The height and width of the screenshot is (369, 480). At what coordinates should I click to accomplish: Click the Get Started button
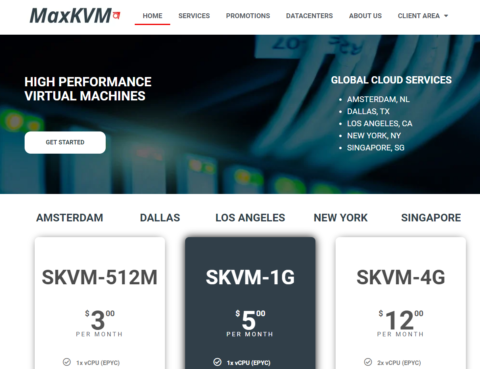coord(65,142)
